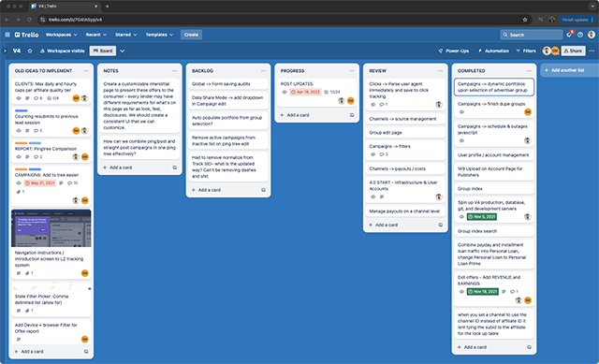Open the Navigation instructions card cover thumbnail
Screen dimensions: 599x364
(x=51, y=228)
